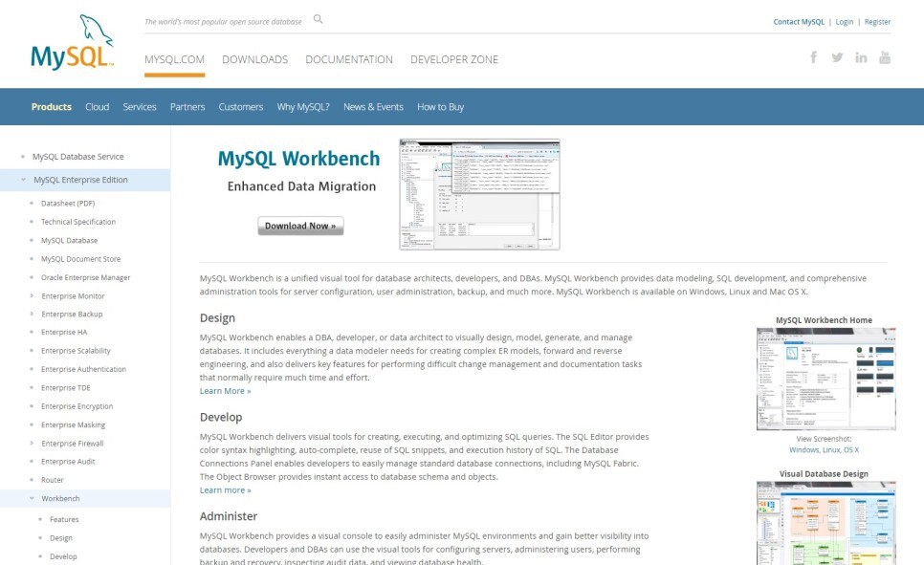Expand the Enterprise Monitor arrow

pyautogui.click(x=32, y=295)
